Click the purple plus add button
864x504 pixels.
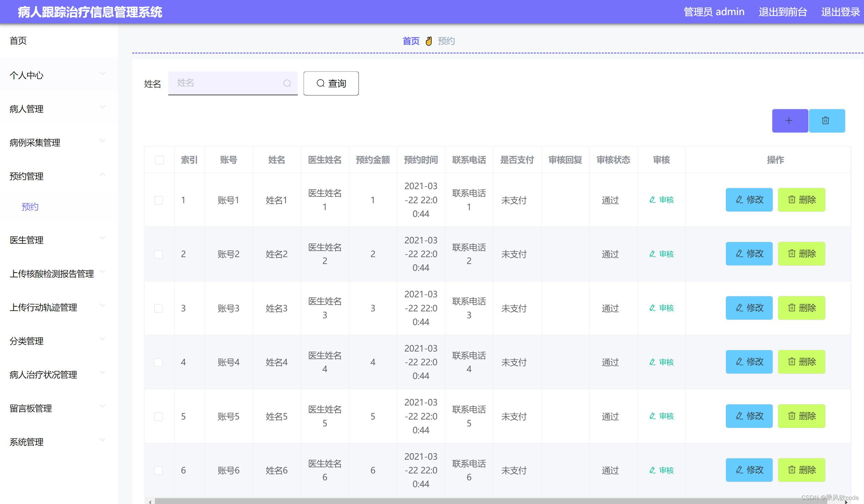tap(789, 121)
